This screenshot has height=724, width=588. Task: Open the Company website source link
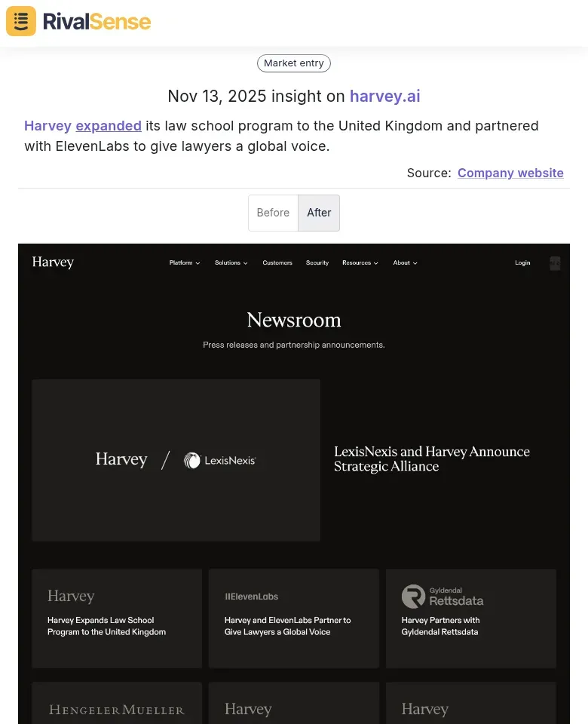click(x=510, y=173)
